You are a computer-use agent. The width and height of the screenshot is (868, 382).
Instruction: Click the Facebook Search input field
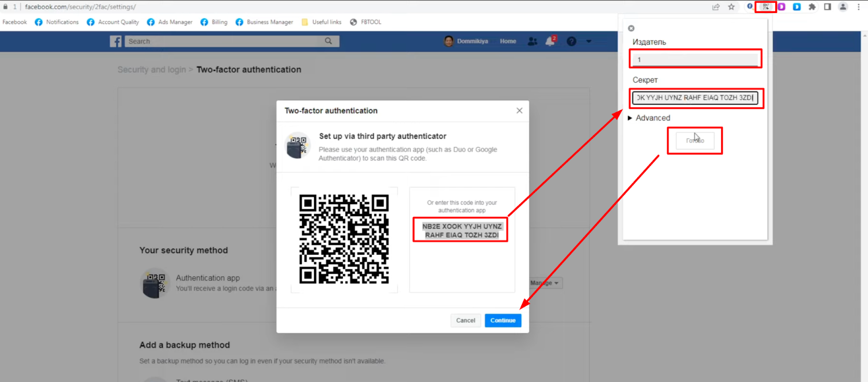point(223,41)
